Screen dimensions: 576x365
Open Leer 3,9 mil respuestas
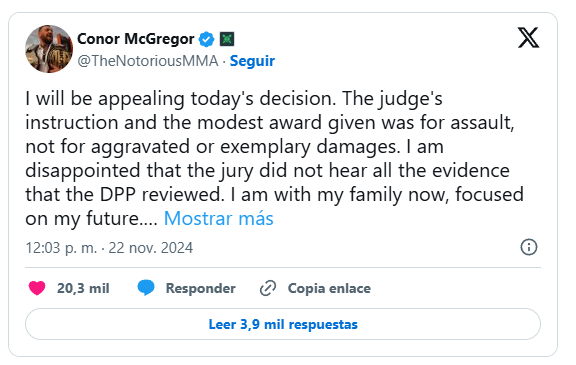point(283,324)
